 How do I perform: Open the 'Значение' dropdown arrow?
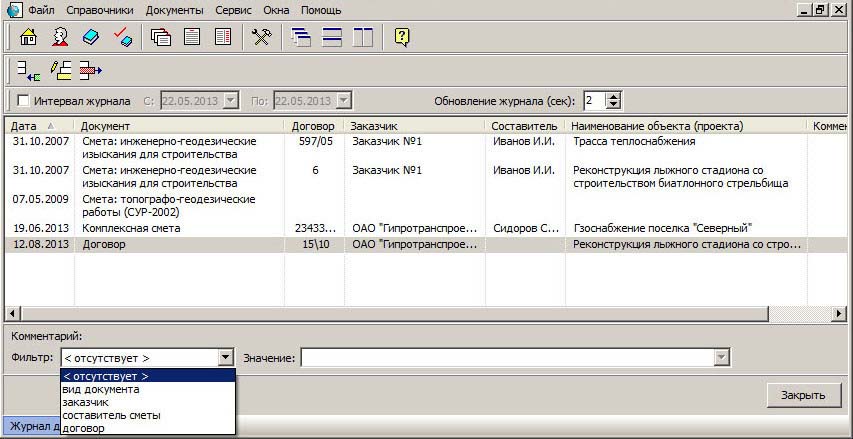(721, 358)
